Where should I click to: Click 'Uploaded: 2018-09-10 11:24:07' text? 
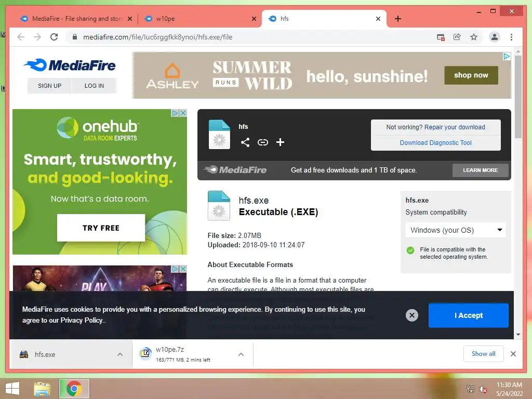(256, 245)
